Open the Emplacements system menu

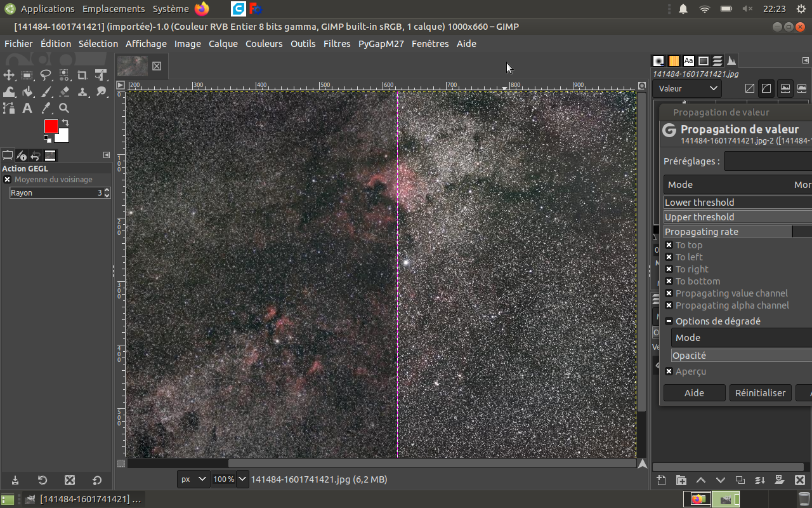[x=114, y=9]
